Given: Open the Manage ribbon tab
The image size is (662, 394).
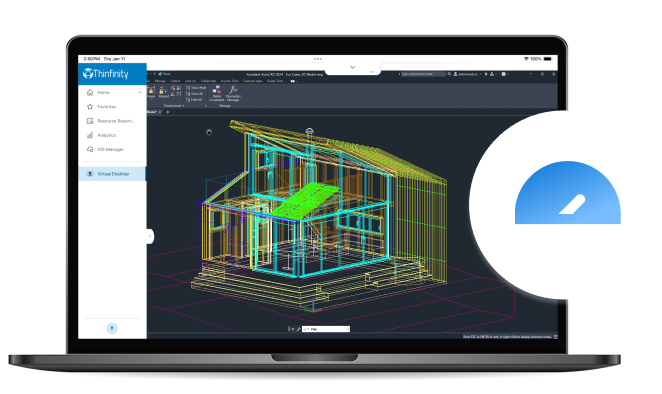Looking at the screenshot, I should pyautogui.click(x=160, y=81).
